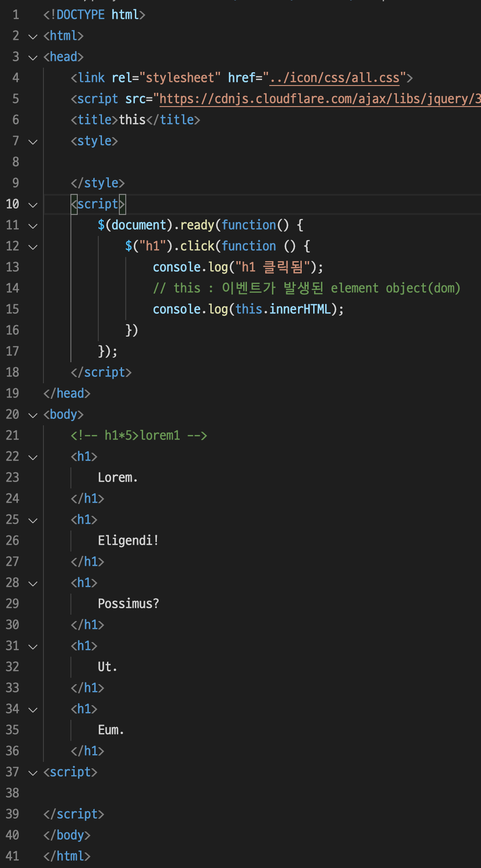Click the title text 'this' on line 6

pyautogui.click(x=132, y=120)
